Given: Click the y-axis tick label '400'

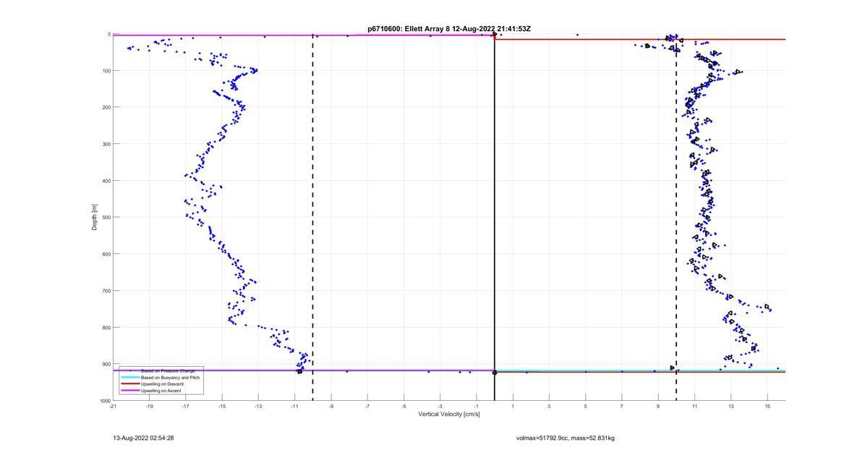Looking at the screenshot, I should click(106, 181).
